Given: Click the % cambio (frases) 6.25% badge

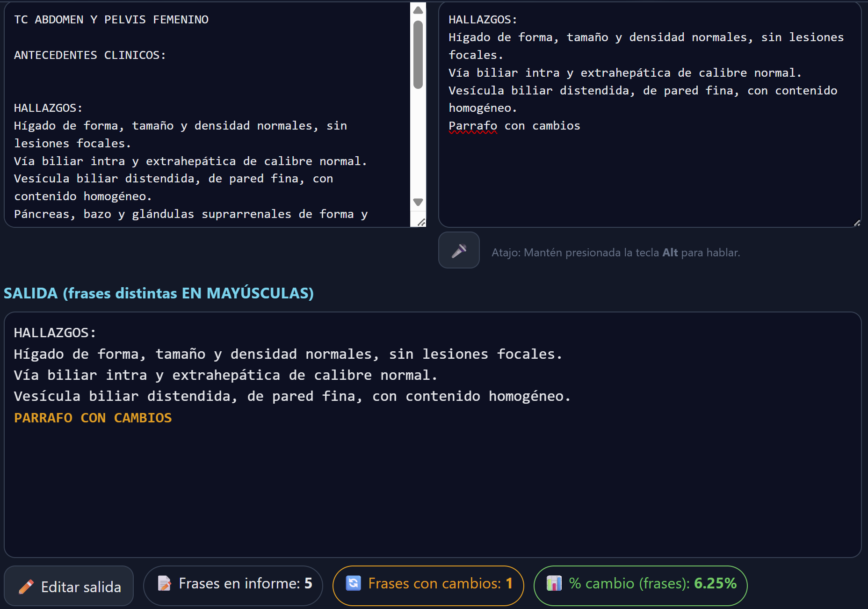Looking at the screenshot, I should (x=640, y=585).
